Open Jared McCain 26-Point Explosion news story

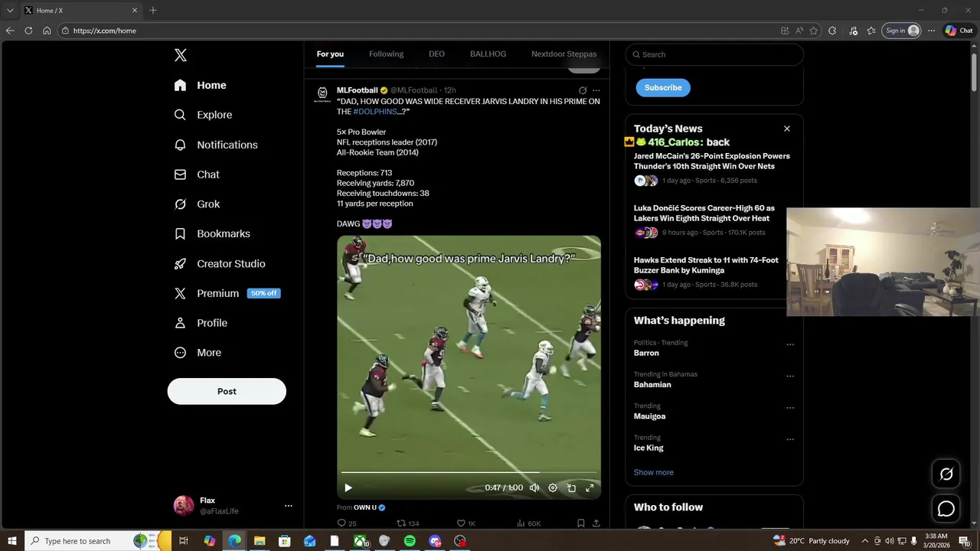711,161
